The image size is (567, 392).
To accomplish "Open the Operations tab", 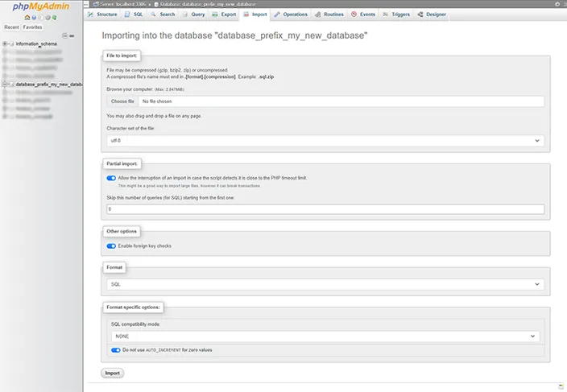I will pyautogui.click(x=291, y=14).
